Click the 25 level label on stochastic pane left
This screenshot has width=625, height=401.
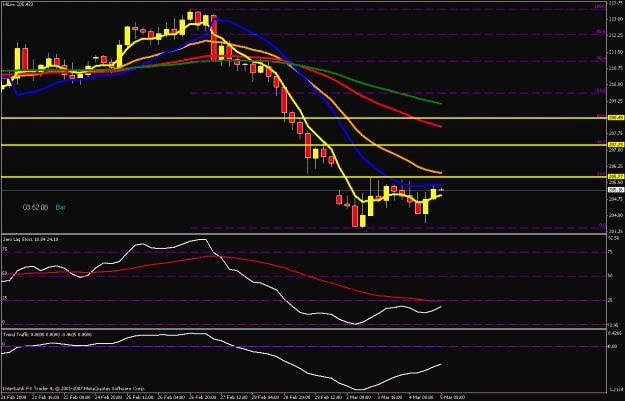[x=4, y=297]
